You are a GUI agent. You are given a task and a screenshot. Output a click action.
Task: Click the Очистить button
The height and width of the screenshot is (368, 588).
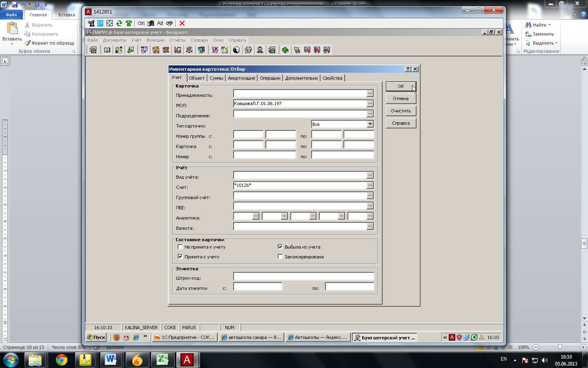401,111
